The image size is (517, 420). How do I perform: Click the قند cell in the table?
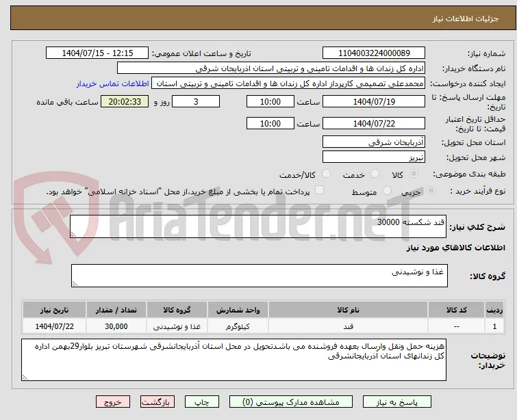pos(348,326)
